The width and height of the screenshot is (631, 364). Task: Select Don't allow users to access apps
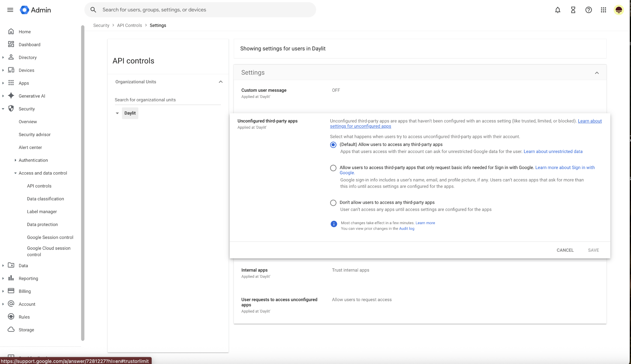click(333, 203)
